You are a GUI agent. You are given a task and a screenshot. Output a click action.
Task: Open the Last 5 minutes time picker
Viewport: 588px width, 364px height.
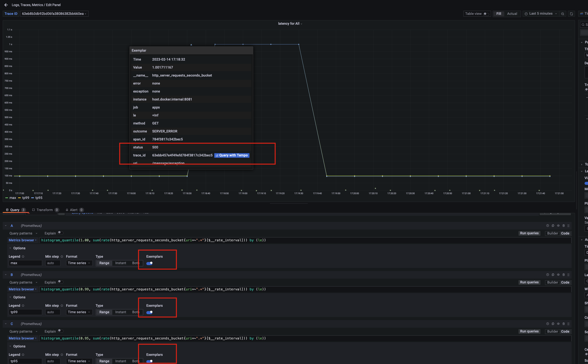pyautogui.click(x=541, y=14)
